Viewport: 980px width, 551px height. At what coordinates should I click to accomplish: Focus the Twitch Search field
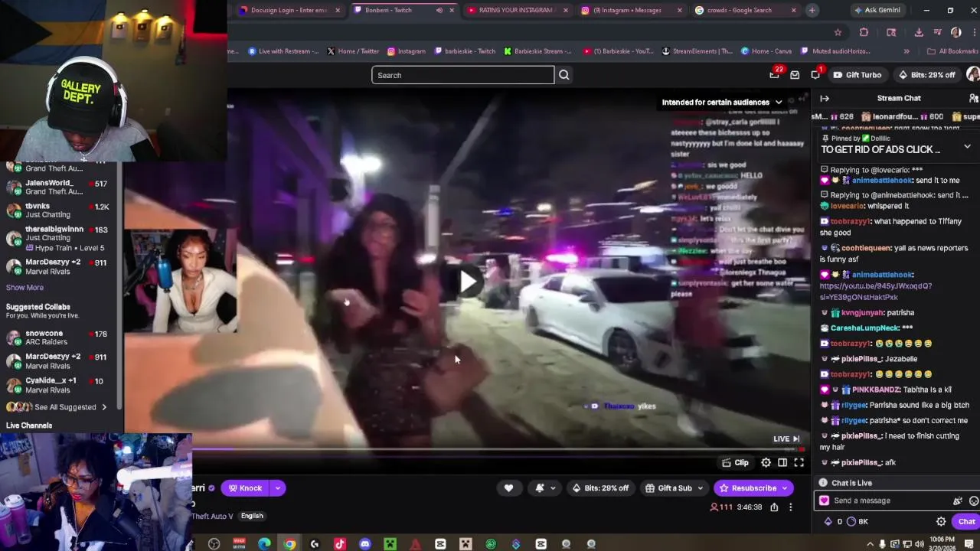click(462, 75)
